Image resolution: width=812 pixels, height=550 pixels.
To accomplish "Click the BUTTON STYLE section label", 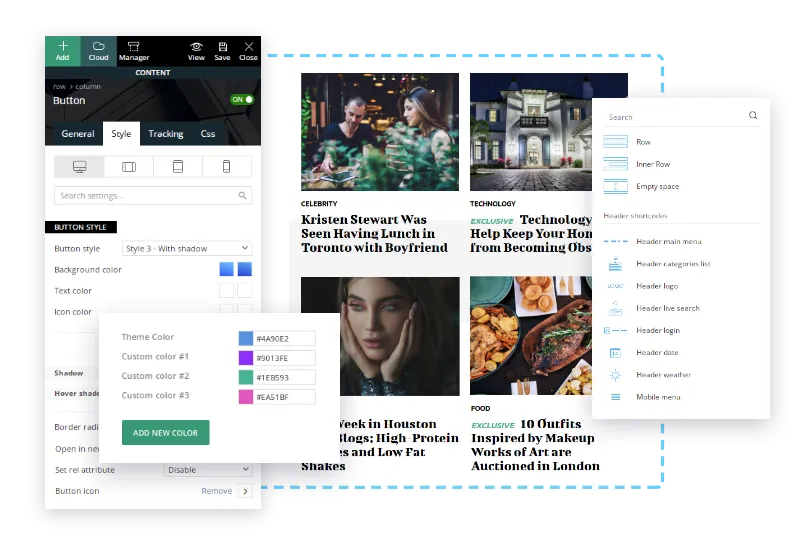I will [x=80, y=227].
